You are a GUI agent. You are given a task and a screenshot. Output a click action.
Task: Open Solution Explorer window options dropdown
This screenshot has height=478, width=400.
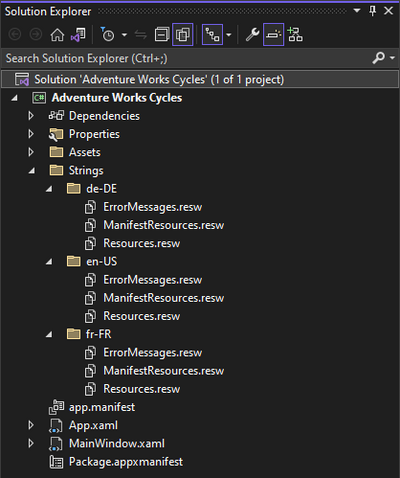pyautogui.click(x=357, y=11)
